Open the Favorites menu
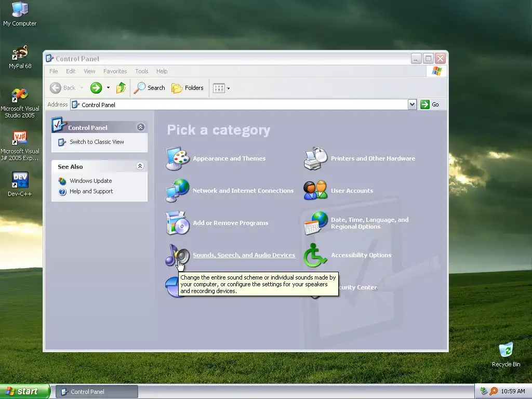This screenshot has height=399, width=532. (115, 71)
